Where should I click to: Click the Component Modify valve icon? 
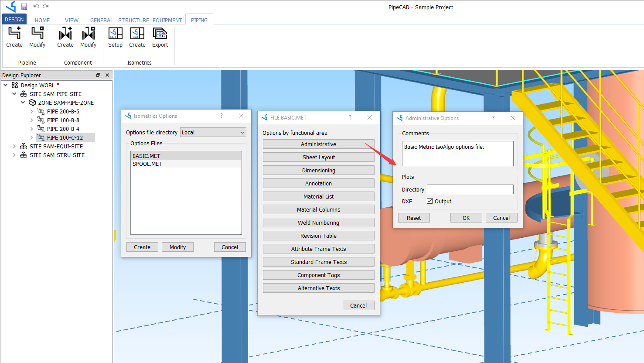tap(89, 33)
